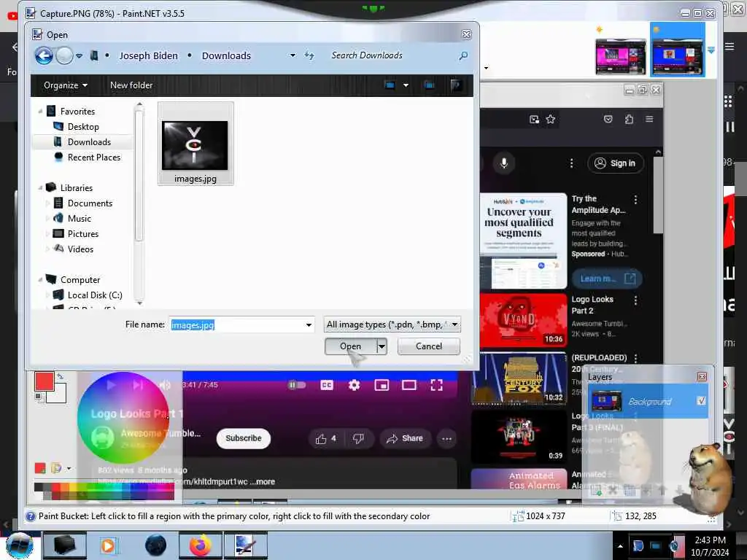Click the Windows Start orb
Screen dimensions: 747x560
[x=20, y=545]
